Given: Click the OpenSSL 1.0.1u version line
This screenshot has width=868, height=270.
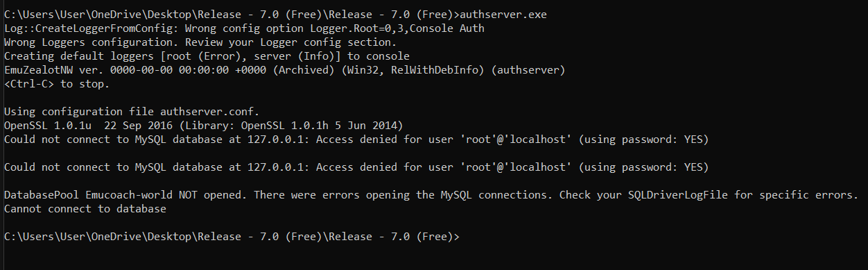Looking at the screenshot, I should tap(203, 125).
